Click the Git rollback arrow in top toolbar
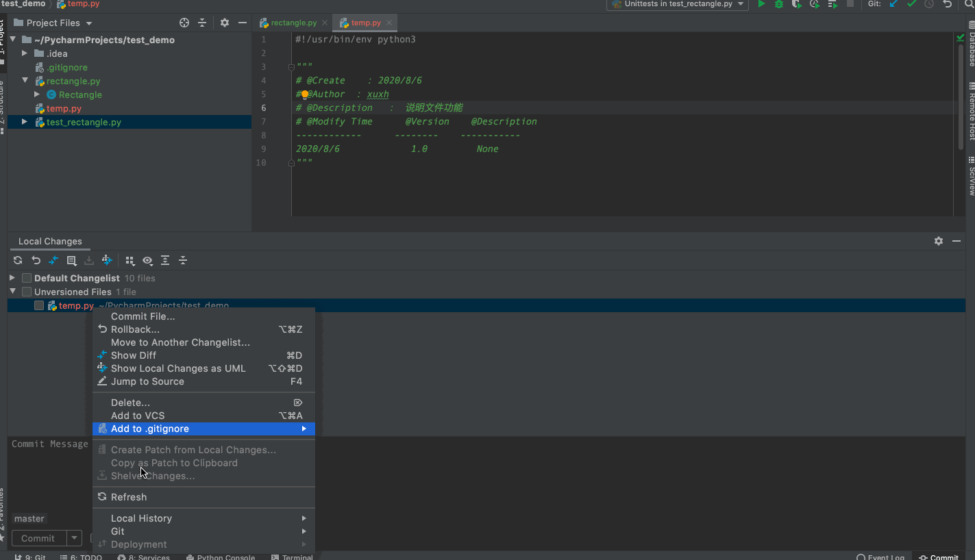The height and width of the screenshot is (560, 975). point(948,4)
